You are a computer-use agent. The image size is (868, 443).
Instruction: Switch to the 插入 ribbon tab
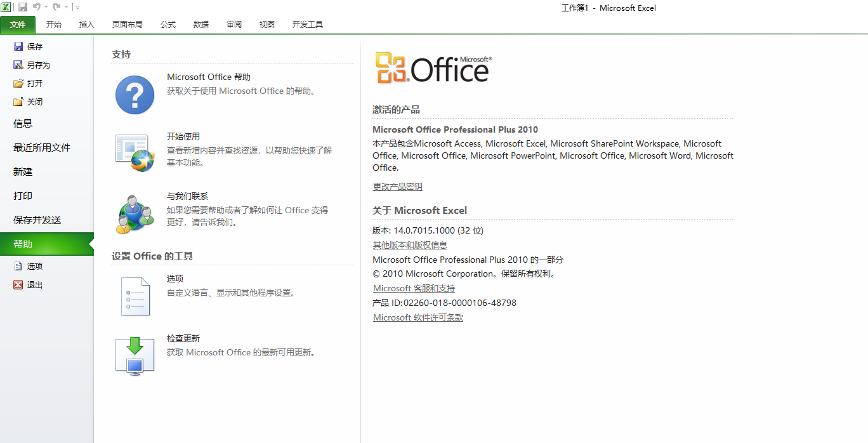click(x=87, y=25)
